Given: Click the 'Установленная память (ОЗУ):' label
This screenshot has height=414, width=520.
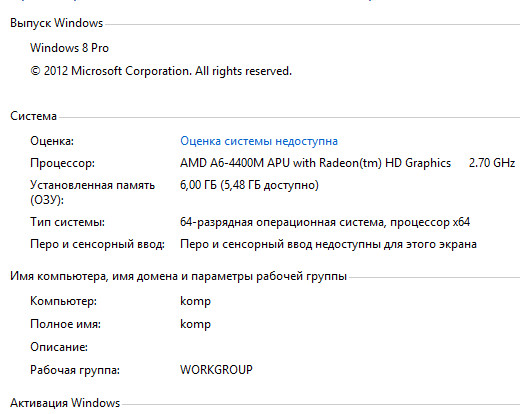Looking at the screenshot, I should pos(93,192).
